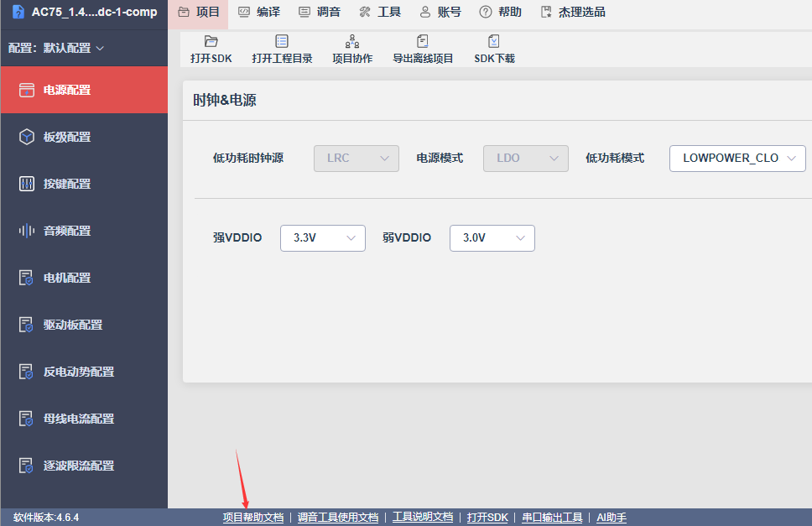Click the code icon of 编译 menu

point(244,12)
